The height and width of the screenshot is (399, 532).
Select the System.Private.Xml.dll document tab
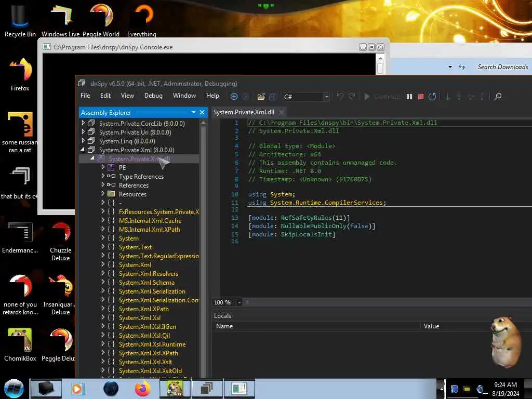click(244, 112)
